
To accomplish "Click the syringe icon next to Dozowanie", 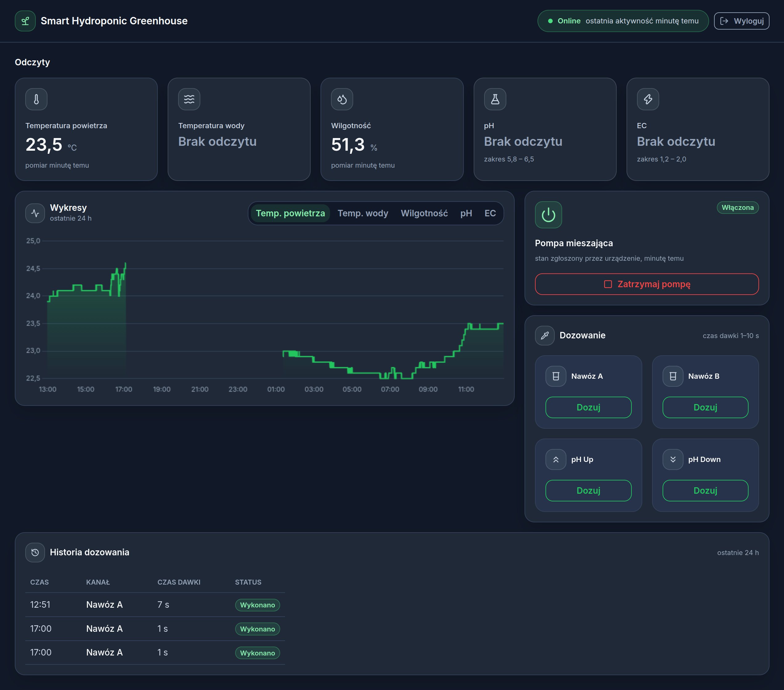I will pos(545,336).
